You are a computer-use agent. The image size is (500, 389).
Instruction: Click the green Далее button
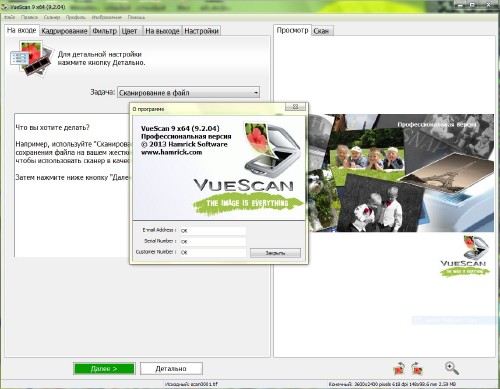pyautogui.click(x=104, y=369)
